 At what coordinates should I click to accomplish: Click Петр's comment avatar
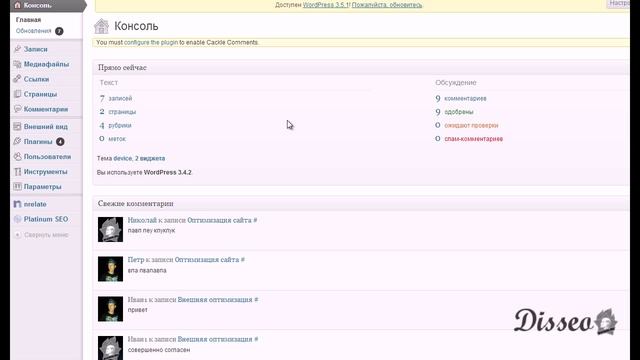pyautogui.click(x=110, y=269)
